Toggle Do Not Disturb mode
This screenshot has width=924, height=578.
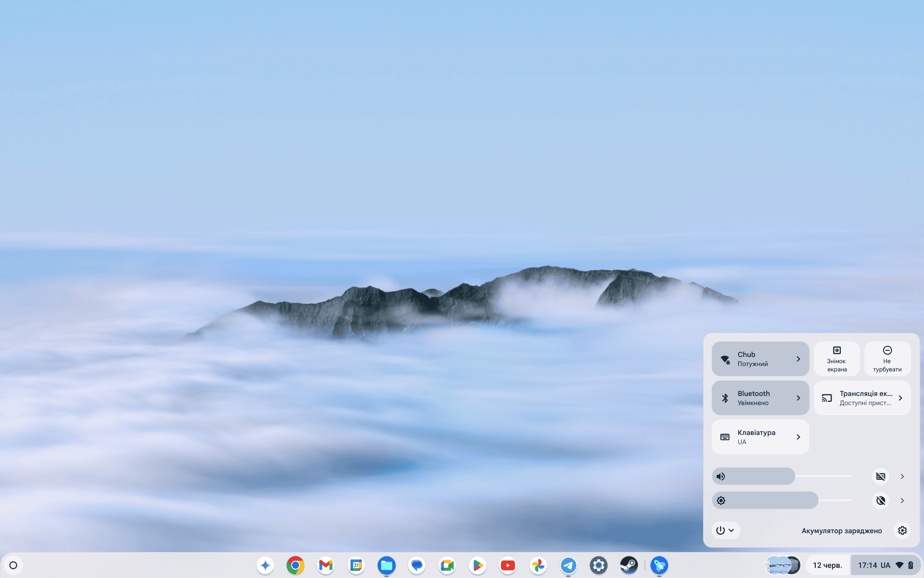[x=887, y=358]
